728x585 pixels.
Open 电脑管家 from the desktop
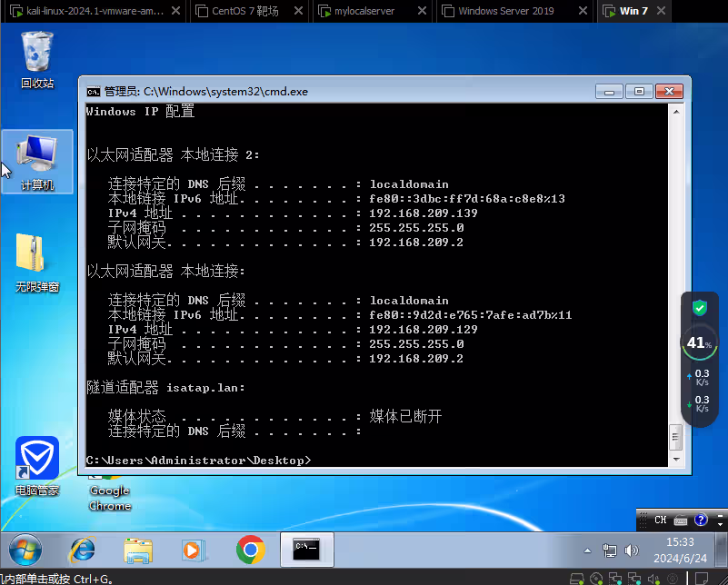pos(36,457)
